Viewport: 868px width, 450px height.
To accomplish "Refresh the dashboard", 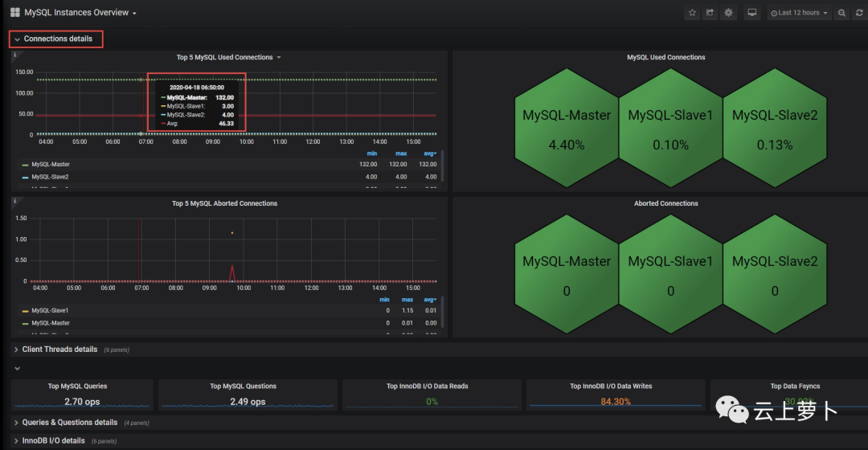I will pyautogui.click(x=859, y=13).
